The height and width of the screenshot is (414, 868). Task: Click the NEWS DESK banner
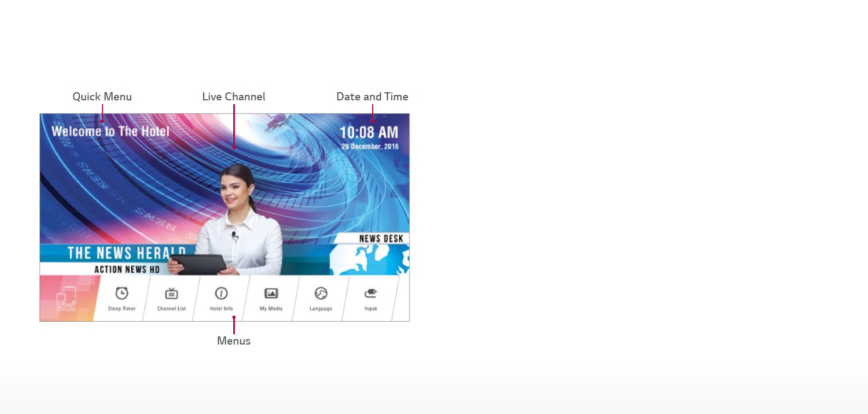click(x=381, y=239)
